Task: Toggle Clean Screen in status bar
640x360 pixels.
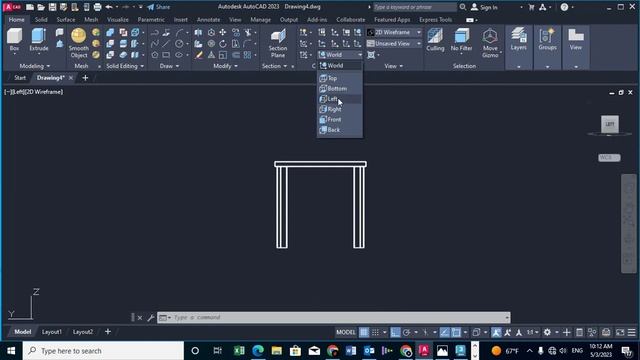Action: click(620, 332)
